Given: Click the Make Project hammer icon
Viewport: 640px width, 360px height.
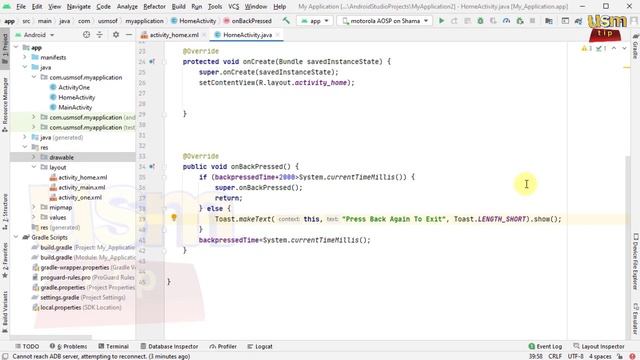Looking at the screenshot, I should (286, 21).
